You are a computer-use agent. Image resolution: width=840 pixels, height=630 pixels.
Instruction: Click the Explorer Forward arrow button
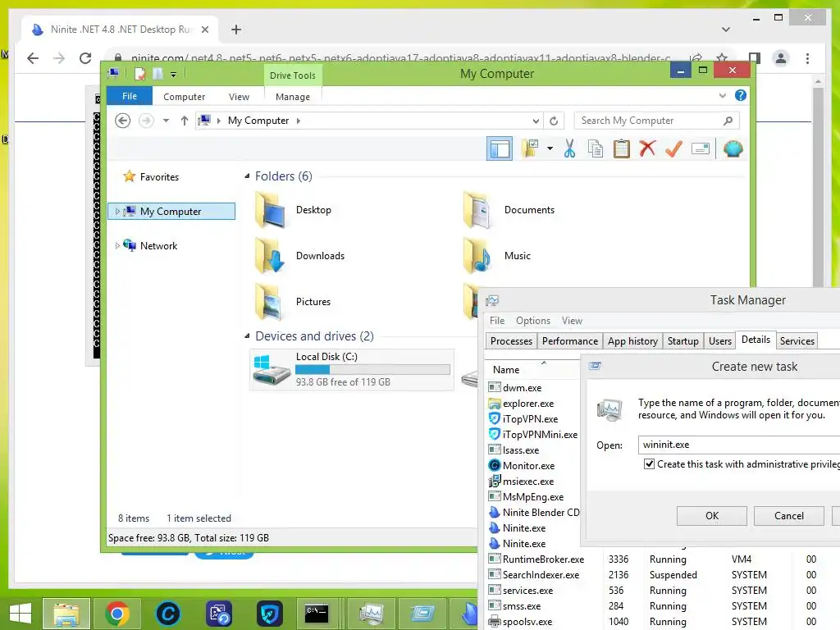[x=146, y=121]
